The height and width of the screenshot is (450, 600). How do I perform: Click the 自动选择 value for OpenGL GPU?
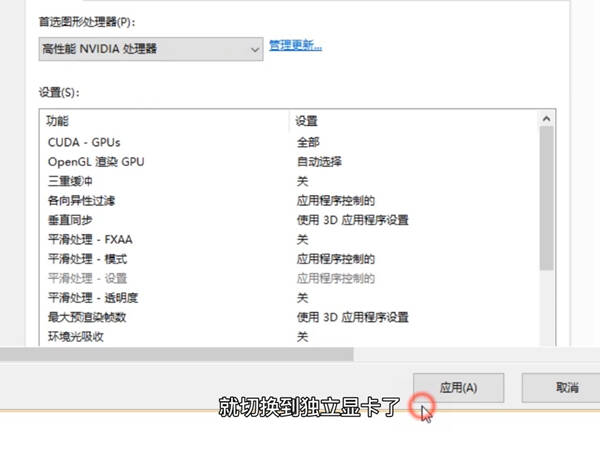[x=319, y=162]
